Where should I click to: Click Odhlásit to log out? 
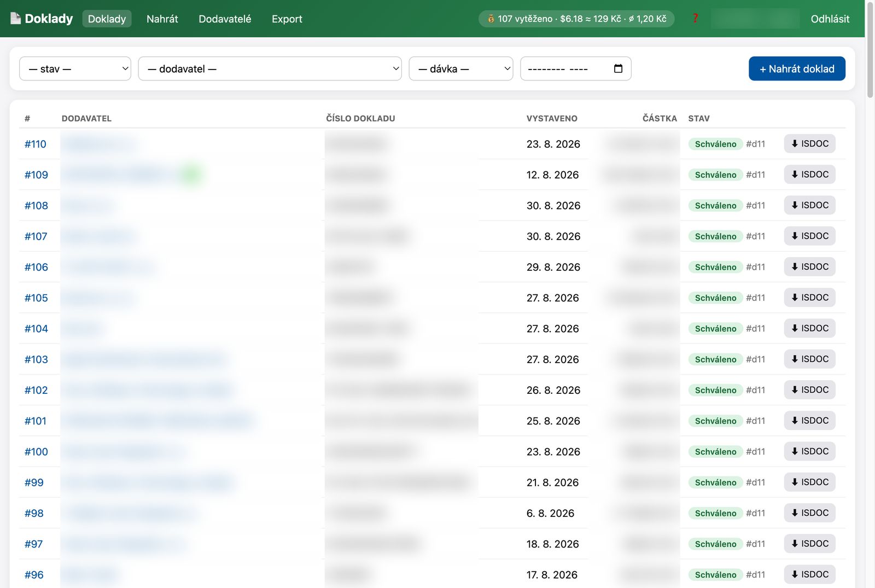click(x=830, y=19)
